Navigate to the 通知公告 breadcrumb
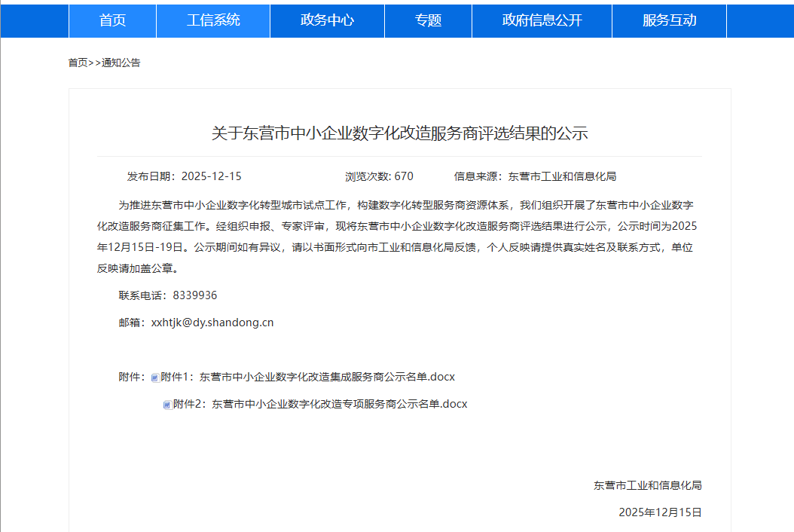Viewport: 794px width, 532px height. [121, 63]
